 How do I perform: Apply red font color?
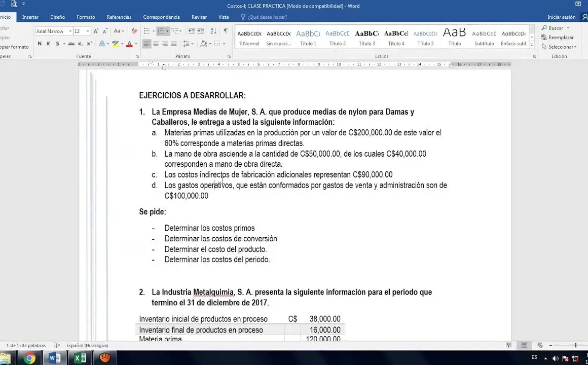click(x=129, y=44)
